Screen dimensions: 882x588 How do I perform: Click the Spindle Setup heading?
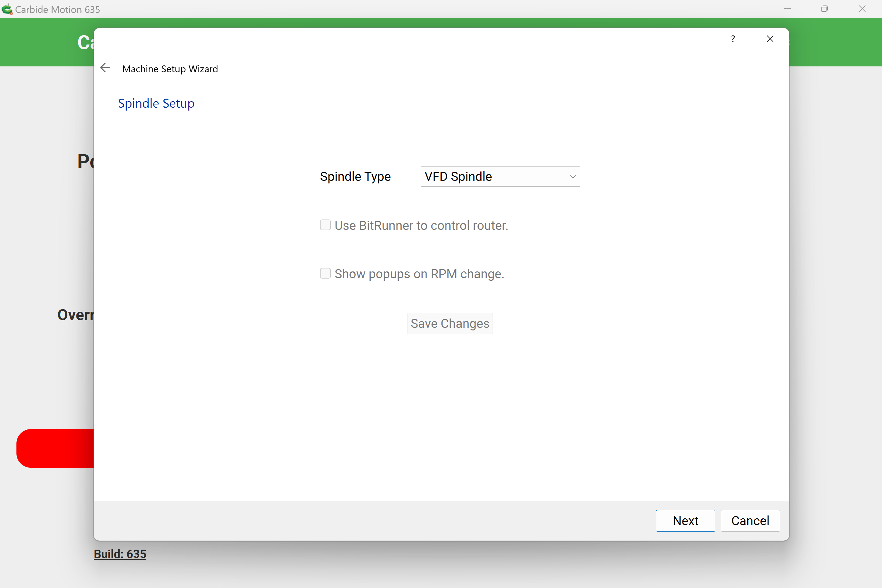coord(156,103)
